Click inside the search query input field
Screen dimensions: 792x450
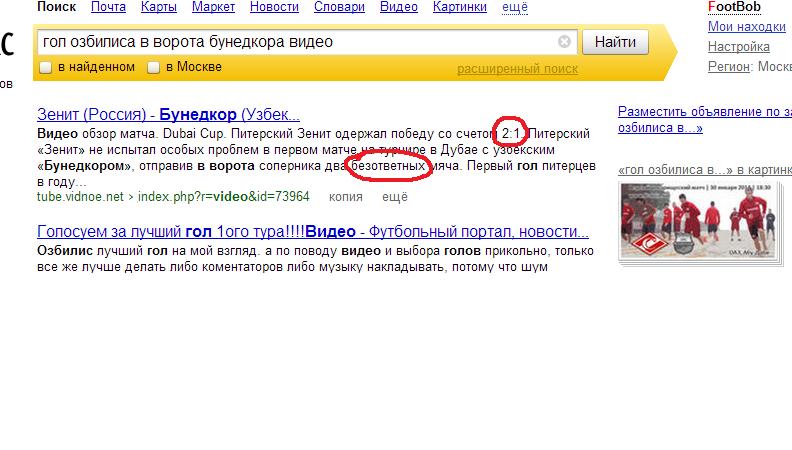[295, 42]
